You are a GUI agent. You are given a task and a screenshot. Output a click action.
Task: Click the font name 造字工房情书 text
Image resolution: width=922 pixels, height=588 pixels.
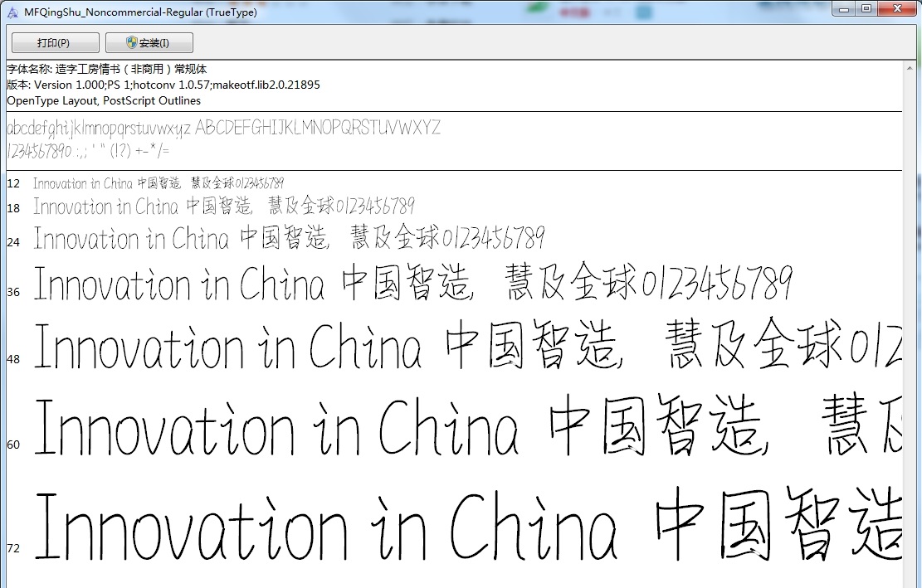[94, 69]
